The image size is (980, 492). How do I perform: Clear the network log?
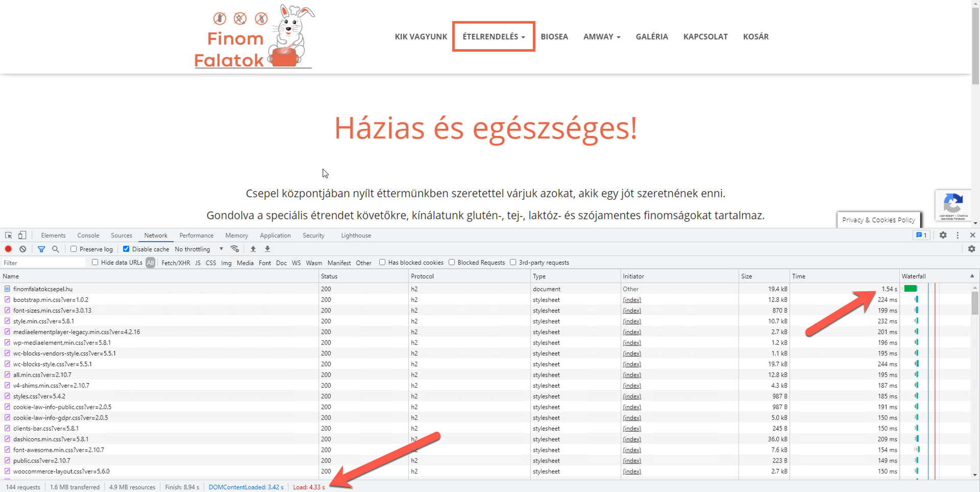click(x=23, y=249)
